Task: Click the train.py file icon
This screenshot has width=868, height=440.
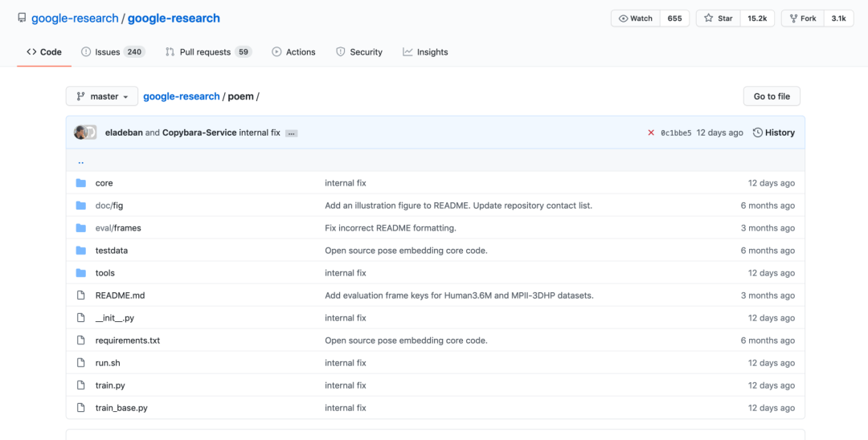Action: tap(80, 385)
